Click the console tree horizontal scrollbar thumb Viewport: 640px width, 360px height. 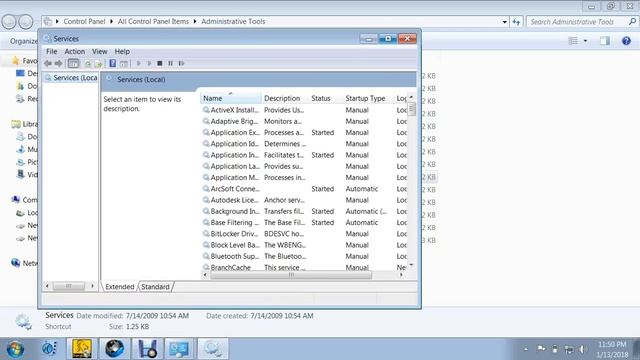tap(69, 286)
